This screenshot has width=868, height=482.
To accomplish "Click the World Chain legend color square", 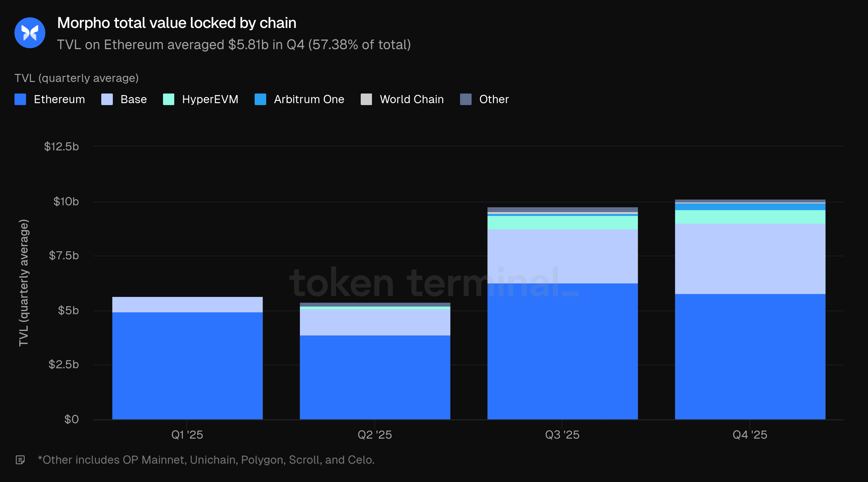I will point(366,99).
